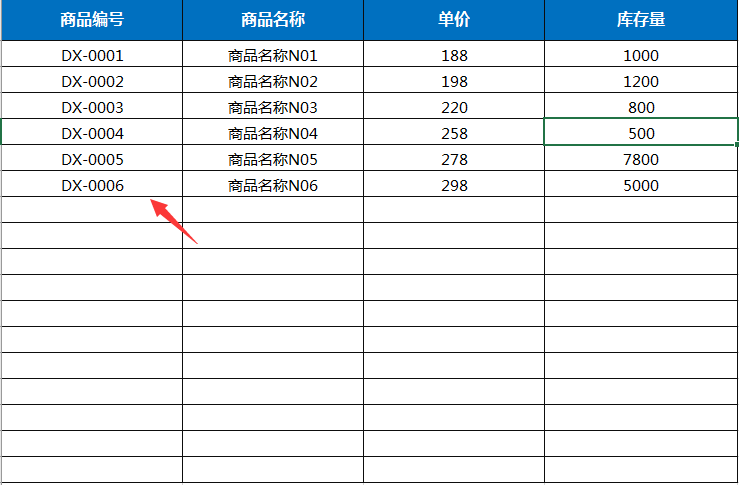This screenshot has height=485, width=739.
Task: Select the 商品名称 header cell
Action: coord(273,20)
